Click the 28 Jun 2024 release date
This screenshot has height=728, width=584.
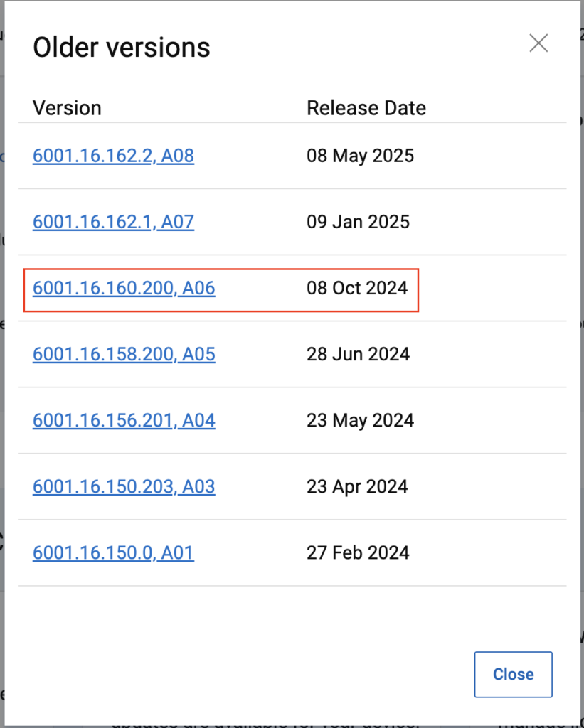tap(358, 354)
